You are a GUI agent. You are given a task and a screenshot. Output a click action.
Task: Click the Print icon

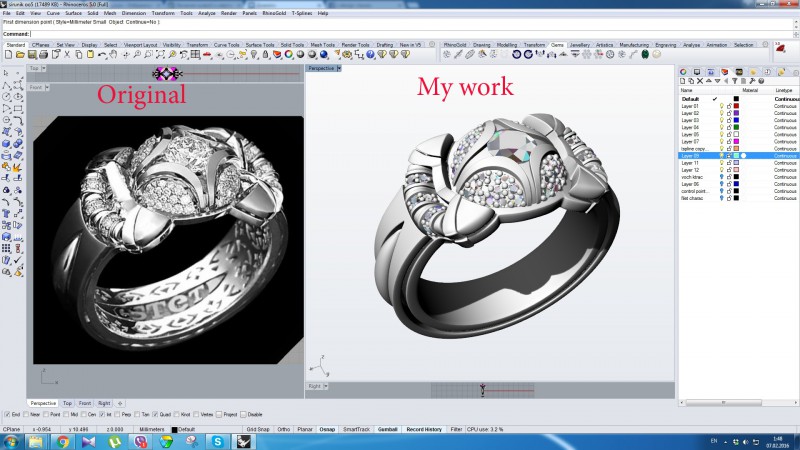(x=43, y=54)
